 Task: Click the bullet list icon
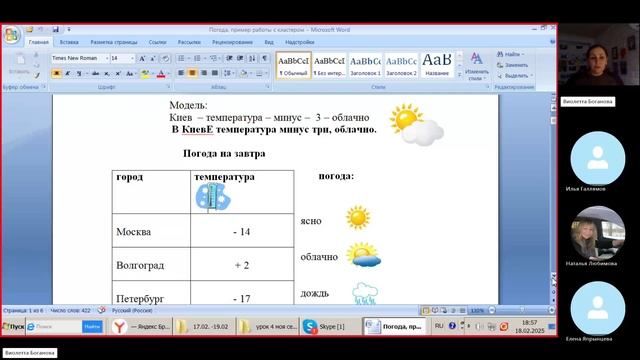tap(181, 58)
